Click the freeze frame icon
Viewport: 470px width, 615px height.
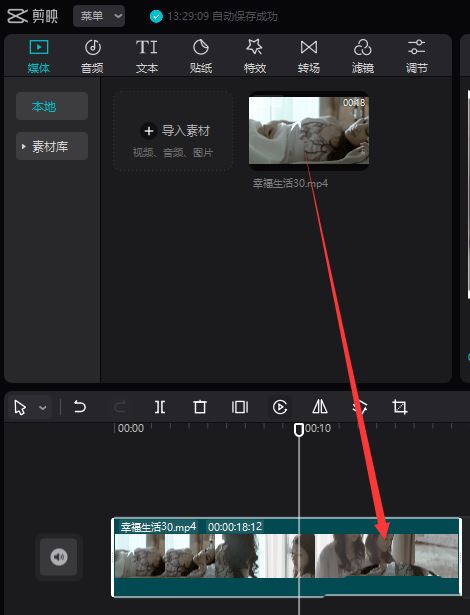tap(240, 407)
